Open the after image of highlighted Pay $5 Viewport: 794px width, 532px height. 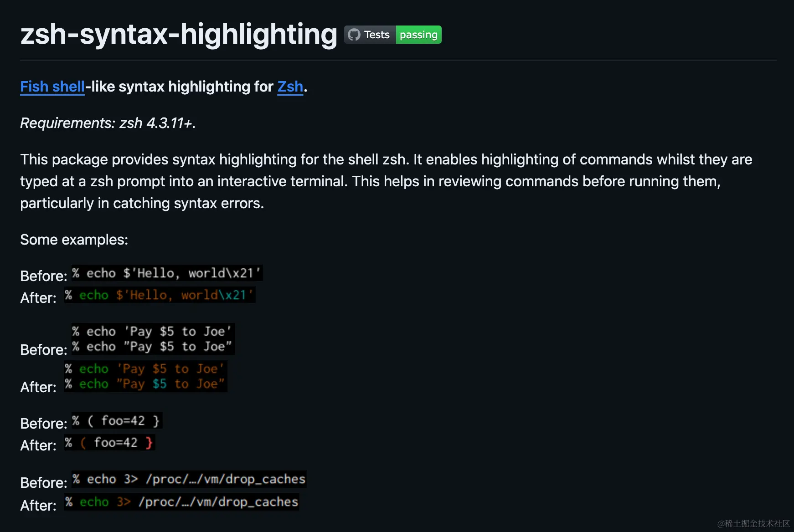click(x=145, y=376)
